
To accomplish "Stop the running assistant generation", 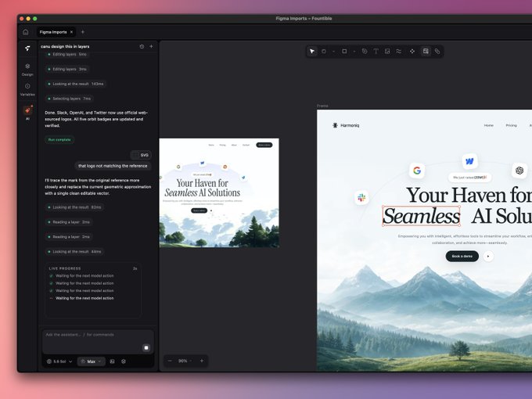I will 146,348.
